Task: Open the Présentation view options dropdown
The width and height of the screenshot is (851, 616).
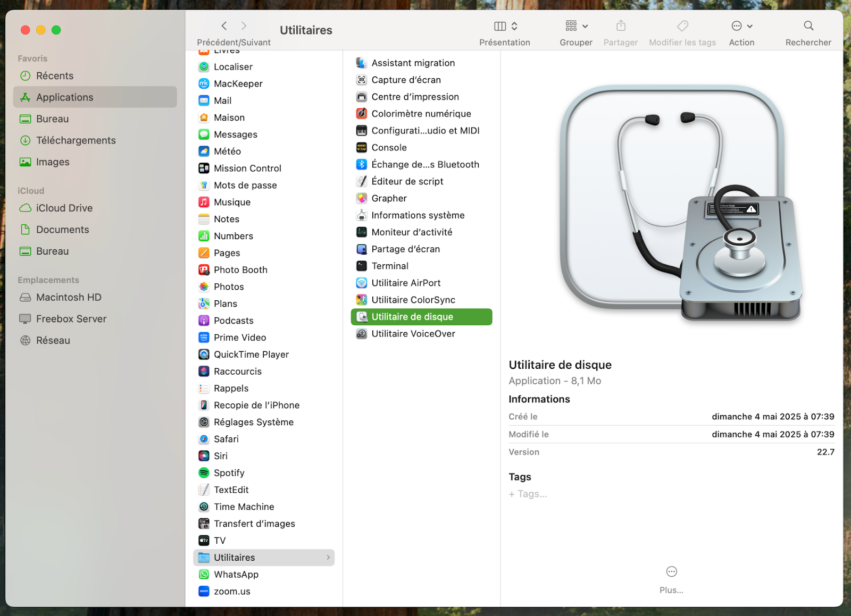Action: point(504,26)
